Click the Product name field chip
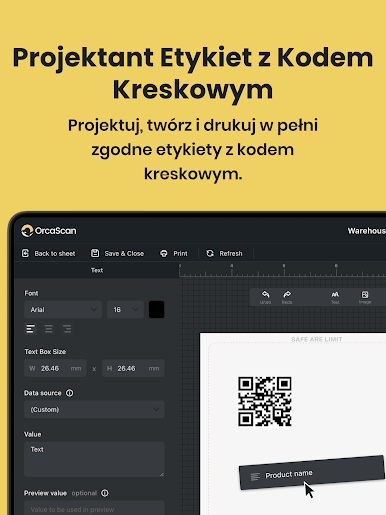This screenshot has height=515, width=386. (x=312, y=473)
